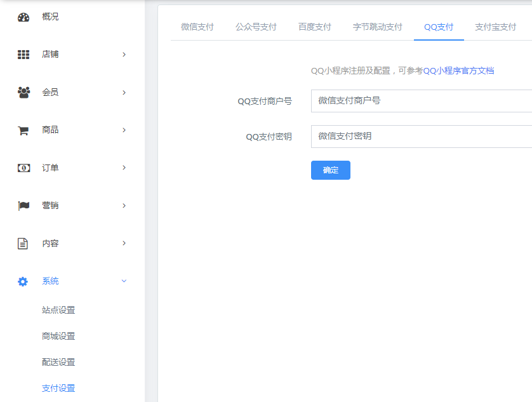Click the gear icon beside 系统
532x402 pixels.
pyautogui.click(x=23, y=281)
